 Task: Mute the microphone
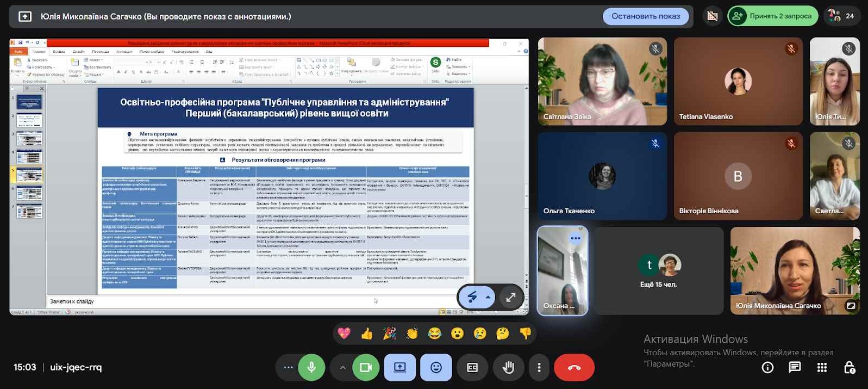[311, 368]
